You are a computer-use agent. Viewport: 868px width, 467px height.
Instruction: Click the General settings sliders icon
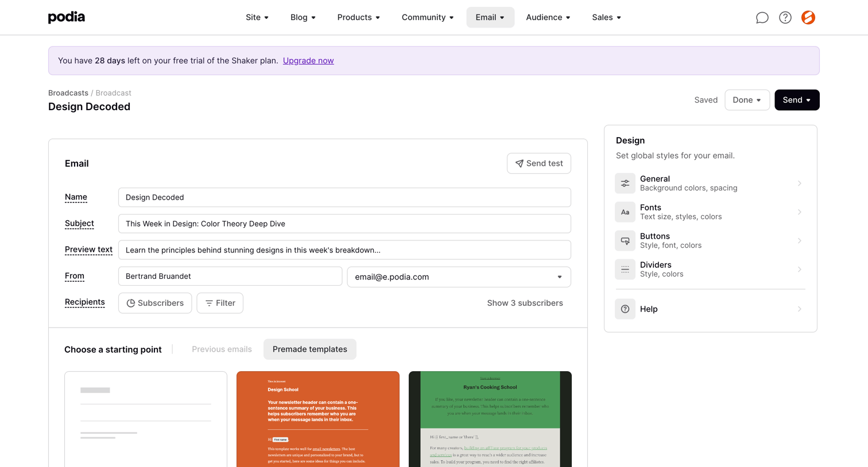click(625, 184)
